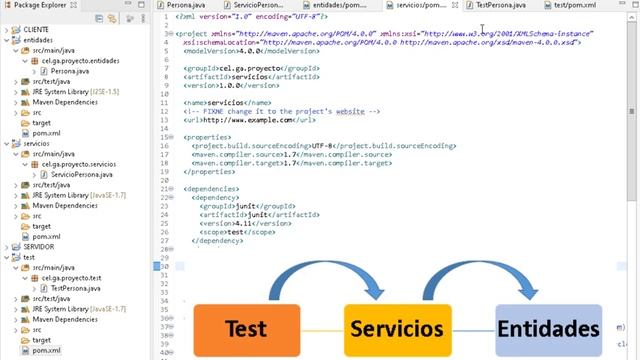Maximize the Package Explorer view
The height and width of the screenshot is (360, 640).
tap(141, 4)
